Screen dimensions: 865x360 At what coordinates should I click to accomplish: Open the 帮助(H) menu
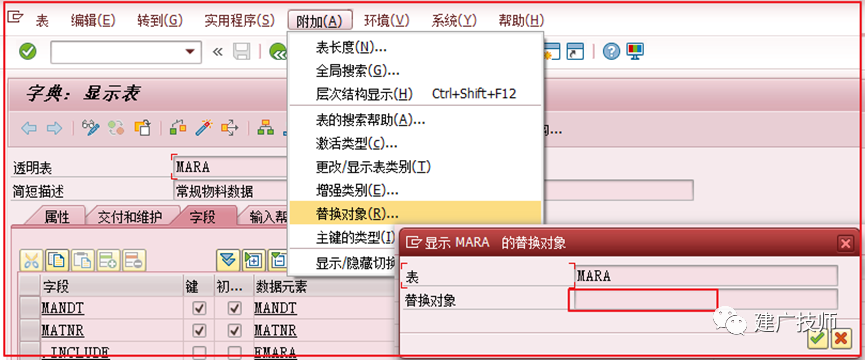(x=521, y=21)
